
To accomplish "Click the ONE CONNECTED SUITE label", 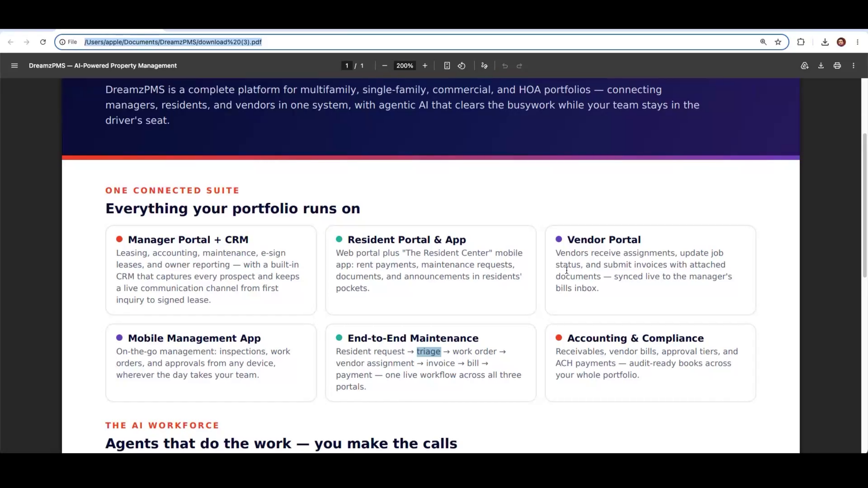I will point(173,191).
